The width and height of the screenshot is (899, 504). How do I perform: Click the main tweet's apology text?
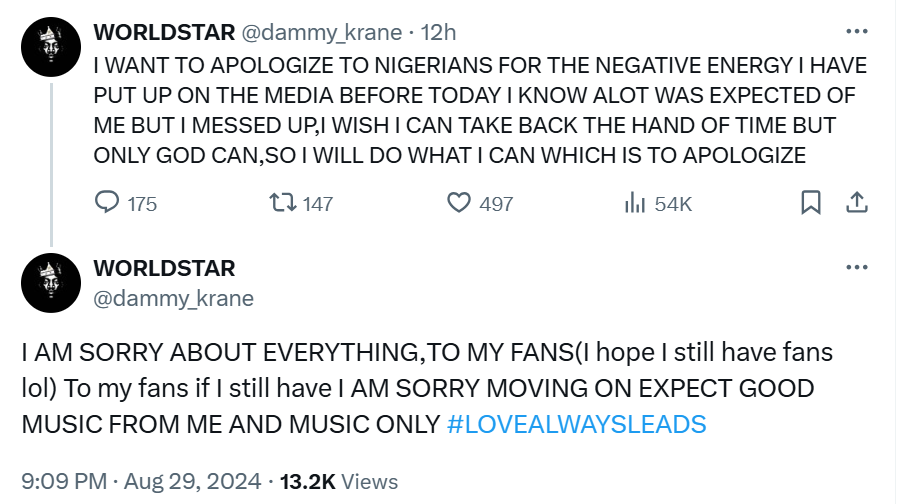[x=420, y=388]
